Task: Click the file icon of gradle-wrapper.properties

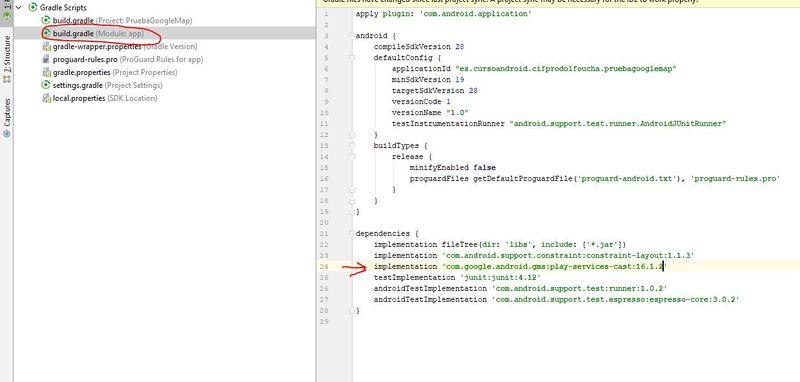Action: coord(47,46)
